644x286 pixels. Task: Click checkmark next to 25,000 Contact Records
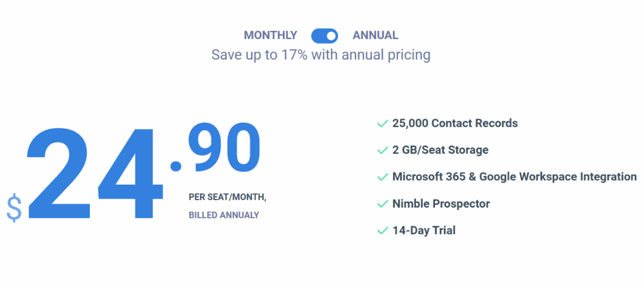382,124
